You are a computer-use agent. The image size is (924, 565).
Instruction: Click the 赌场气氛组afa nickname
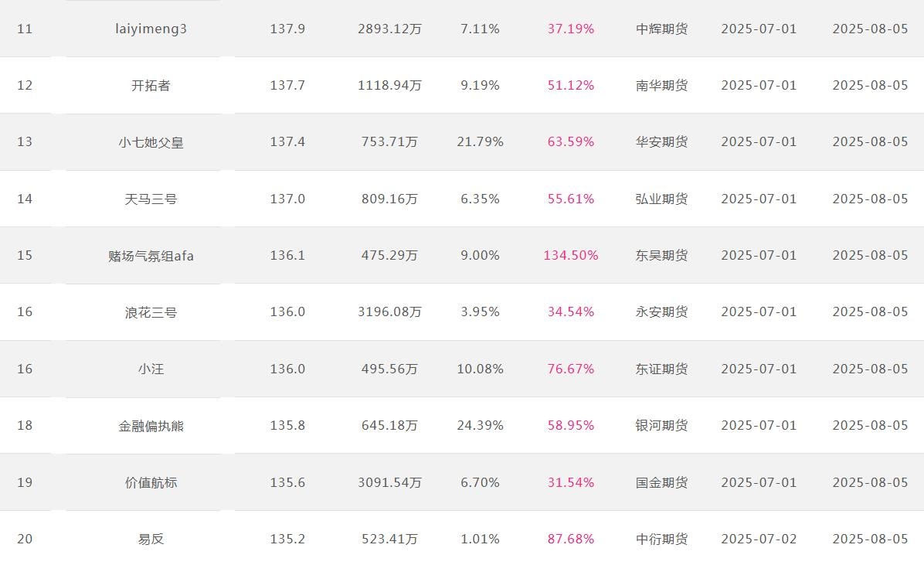151,255
